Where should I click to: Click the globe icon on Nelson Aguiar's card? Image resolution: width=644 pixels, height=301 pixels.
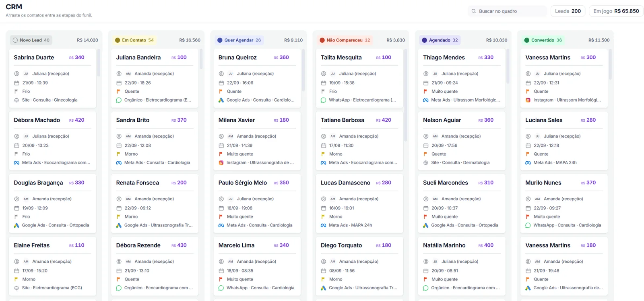click(x=425, y=163)
